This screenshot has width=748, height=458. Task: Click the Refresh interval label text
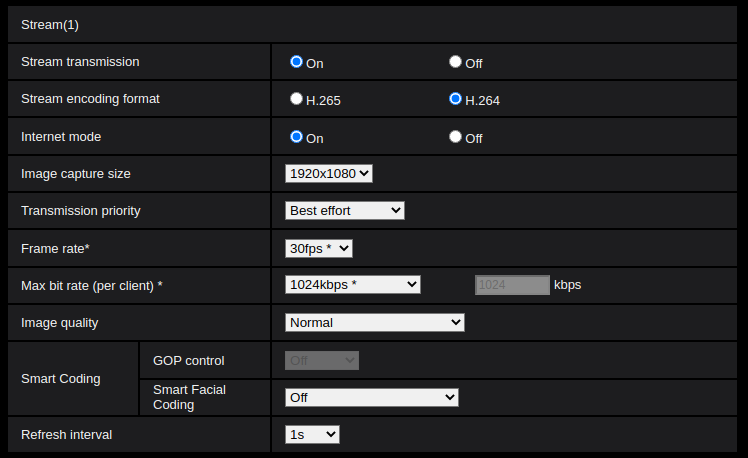coord(67,434)
